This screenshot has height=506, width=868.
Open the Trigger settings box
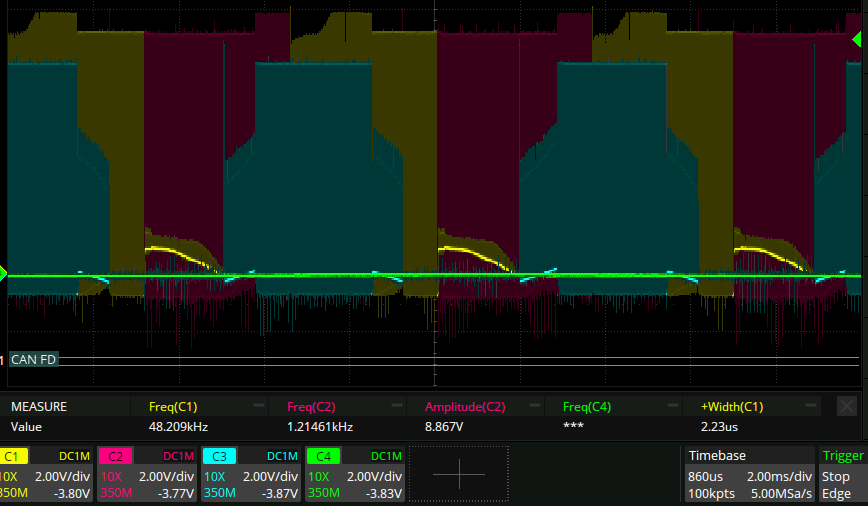pyautogui.click(x=841, y=474)
